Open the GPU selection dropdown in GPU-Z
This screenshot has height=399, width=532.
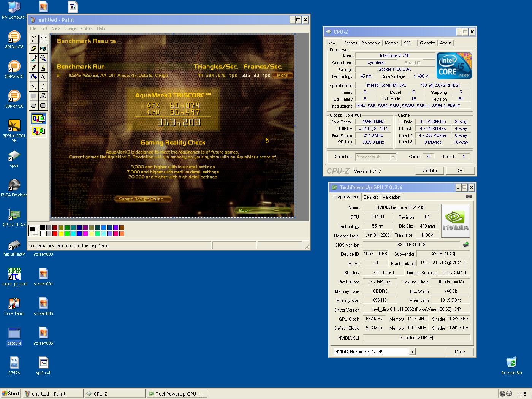412,352
